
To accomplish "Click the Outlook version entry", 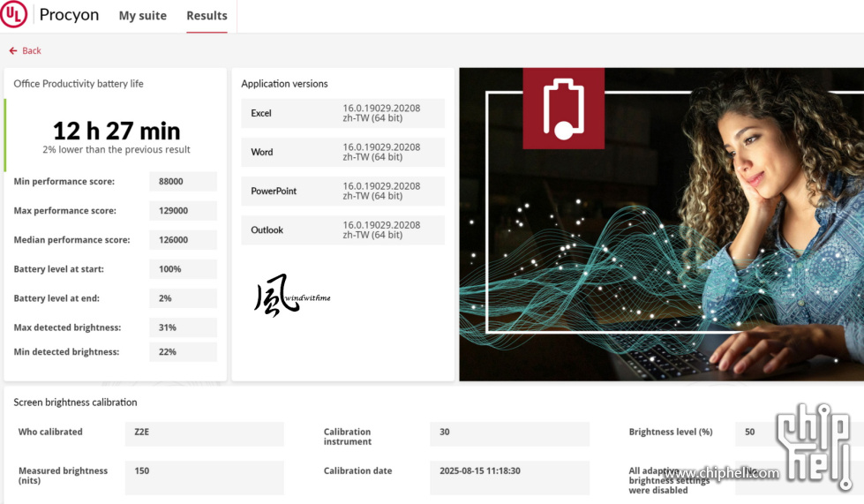I will coord(342,229).
